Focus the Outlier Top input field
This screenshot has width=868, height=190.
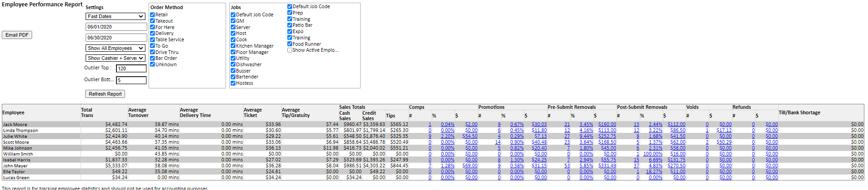point(131,68)
